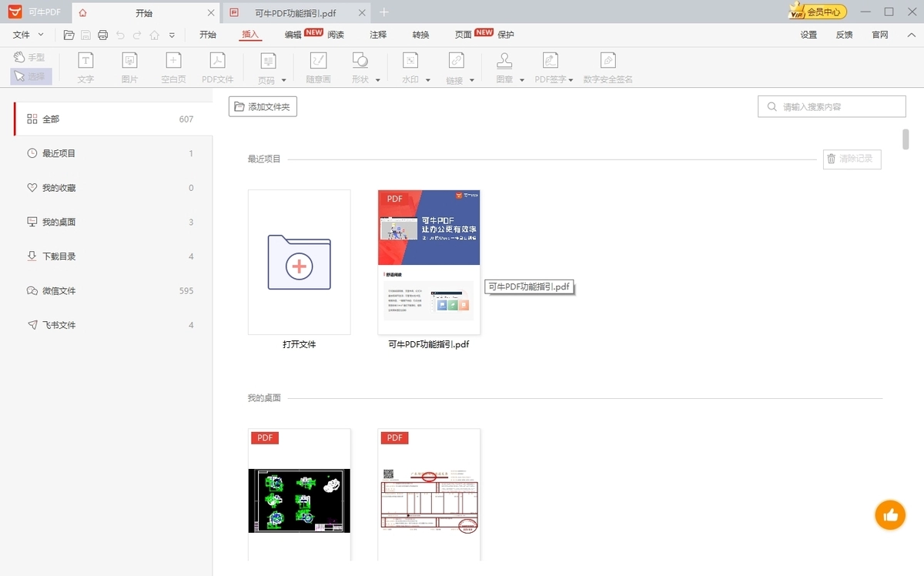Close the 可牛PDF功能指引.pdf tab
This screenshot has width=924, height=576.
363,12
